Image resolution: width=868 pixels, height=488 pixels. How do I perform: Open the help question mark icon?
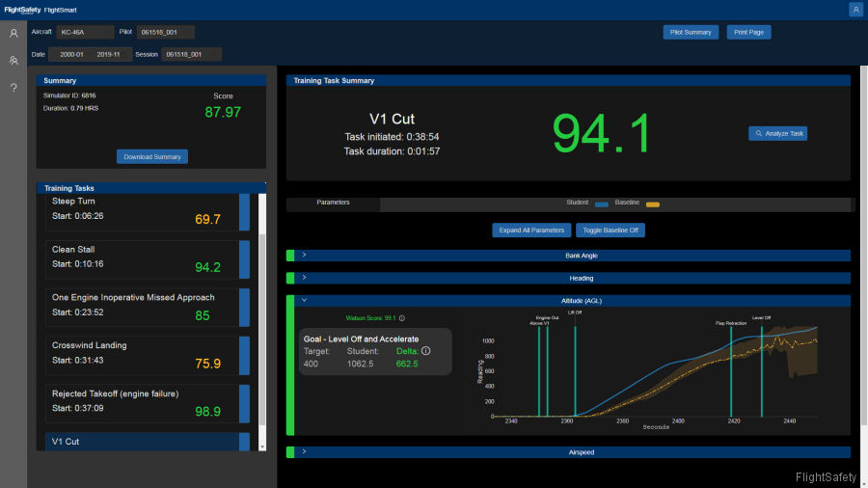point(14,88)
